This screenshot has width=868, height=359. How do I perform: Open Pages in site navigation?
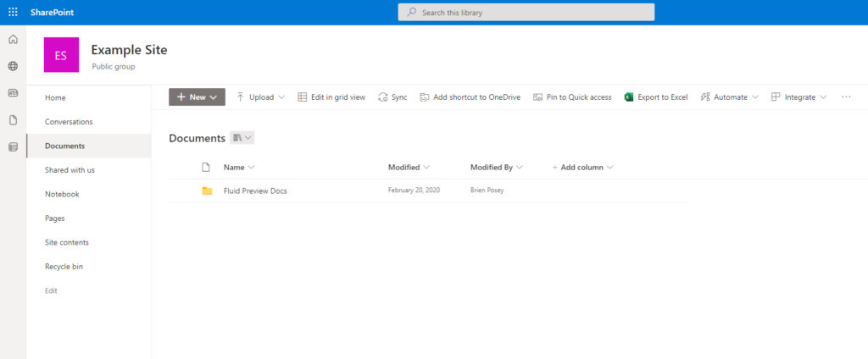(x=55, y=218)
